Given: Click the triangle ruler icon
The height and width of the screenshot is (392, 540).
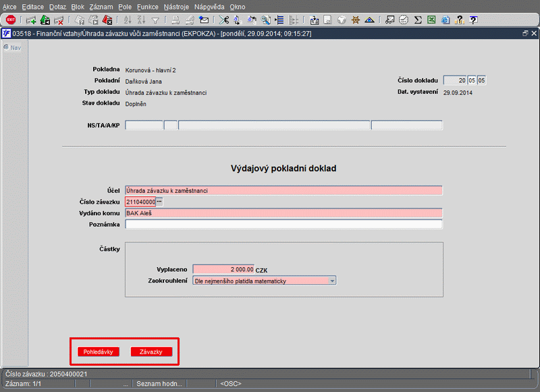Looking at the screenshot, I should (369, 20).
